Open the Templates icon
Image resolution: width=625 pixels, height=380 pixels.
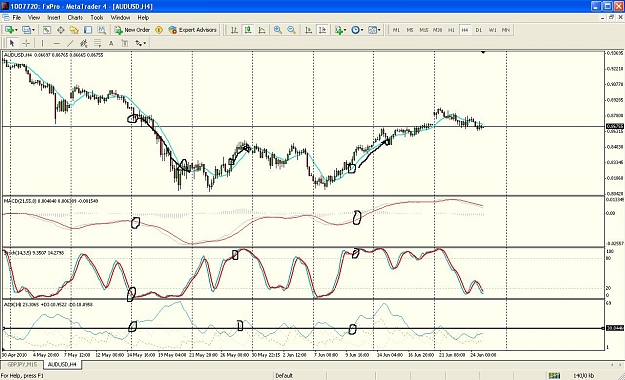[x=373, y=30]
